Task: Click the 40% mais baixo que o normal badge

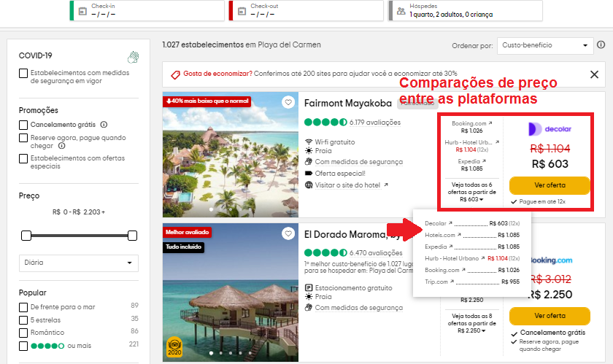Action: (x=207, y=101)
